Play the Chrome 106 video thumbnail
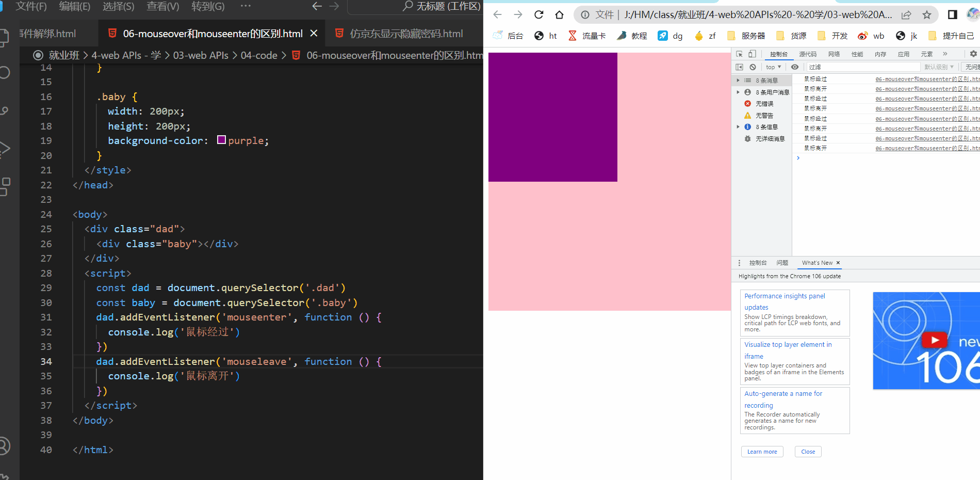980x480 pixels. (x=934, y=340)
